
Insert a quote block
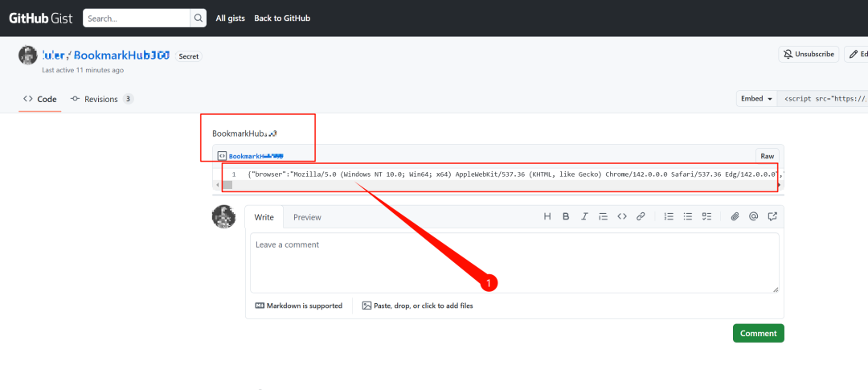tap(603, 216)
